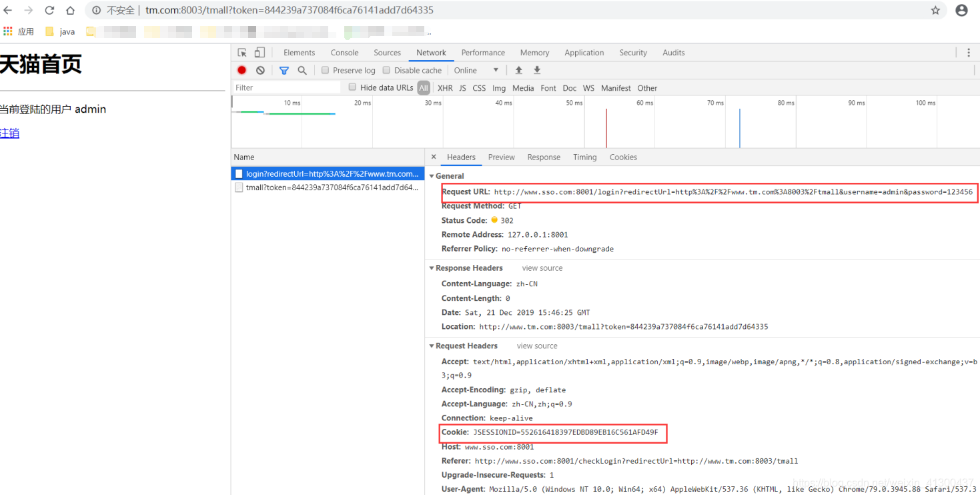
Task: Switch to the Console panel
Action: 344,53
